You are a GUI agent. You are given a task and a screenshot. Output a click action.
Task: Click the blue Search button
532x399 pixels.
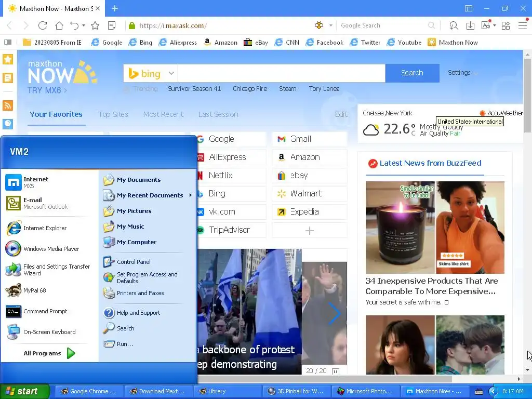[412, 73]
